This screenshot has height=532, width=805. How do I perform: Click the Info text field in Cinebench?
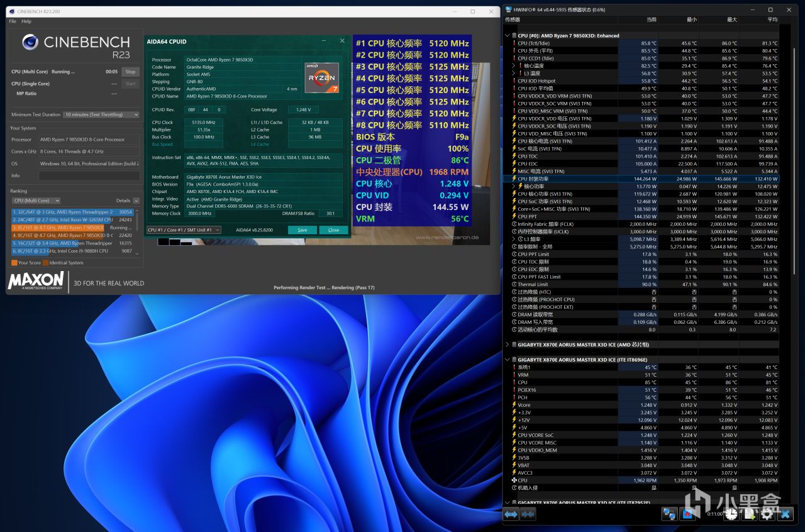89,175
